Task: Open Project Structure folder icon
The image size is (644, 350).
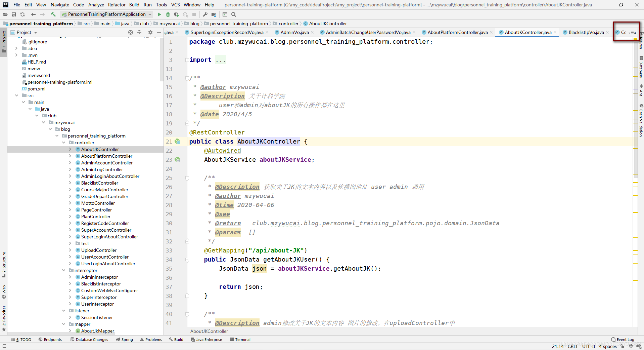Action: (x=214, y=14)
